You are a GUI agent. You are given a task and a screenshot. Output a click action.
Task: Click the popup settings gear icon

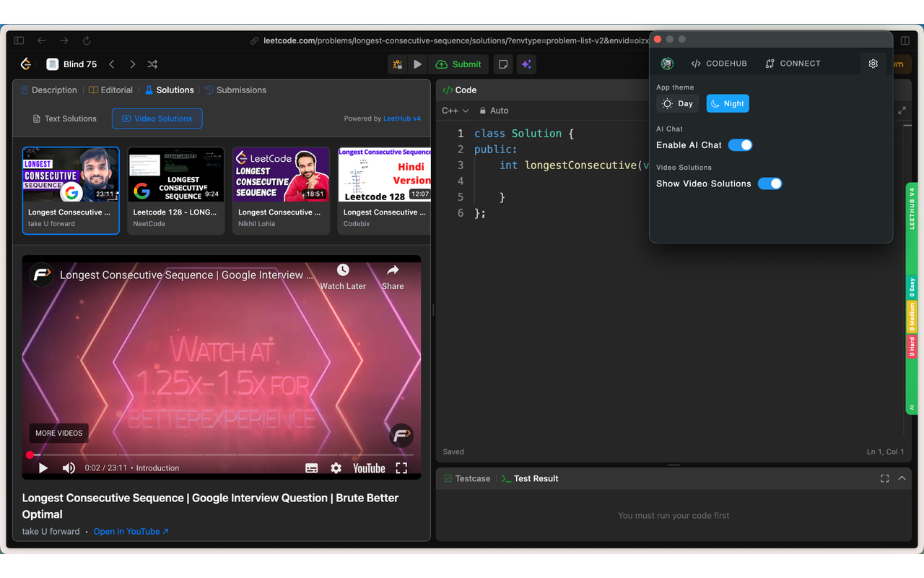click(873, 64)
